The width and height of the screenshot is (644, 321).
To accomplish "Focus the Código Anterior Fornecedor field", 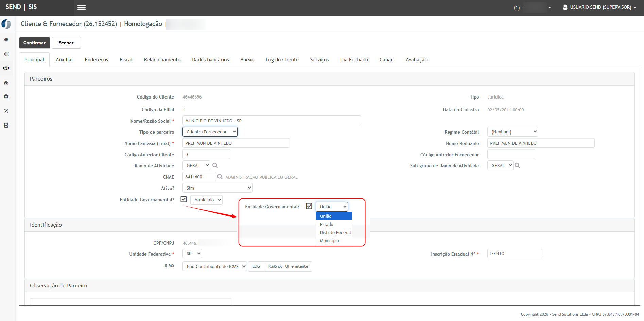I will [511, 154].
